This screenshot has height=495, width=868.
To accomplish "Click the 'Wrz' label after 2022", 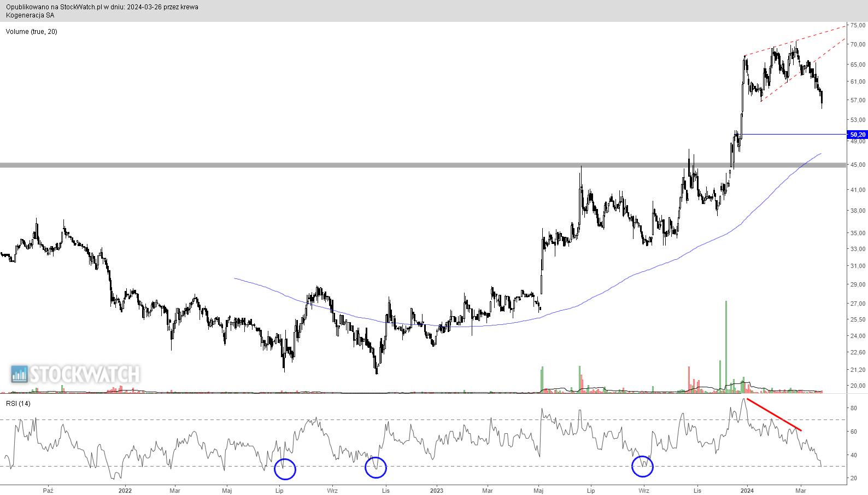I will coord(332,491).
